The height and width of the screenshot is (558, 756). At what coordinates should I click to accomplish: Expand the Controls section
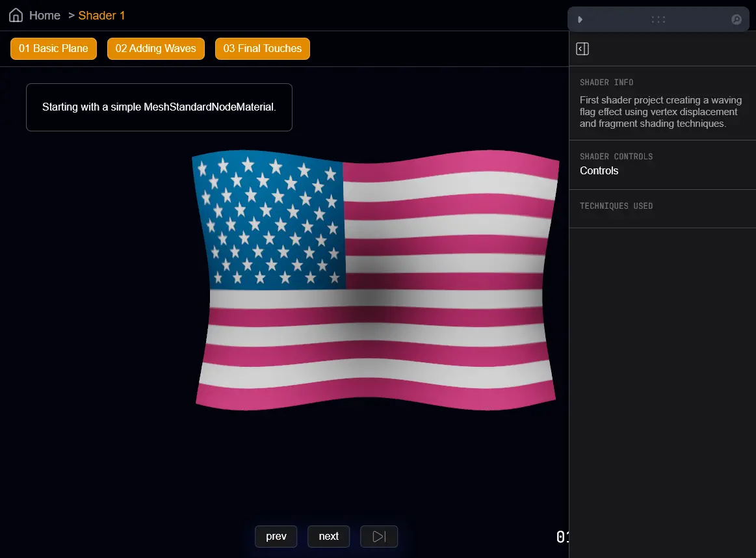(599, 171)
